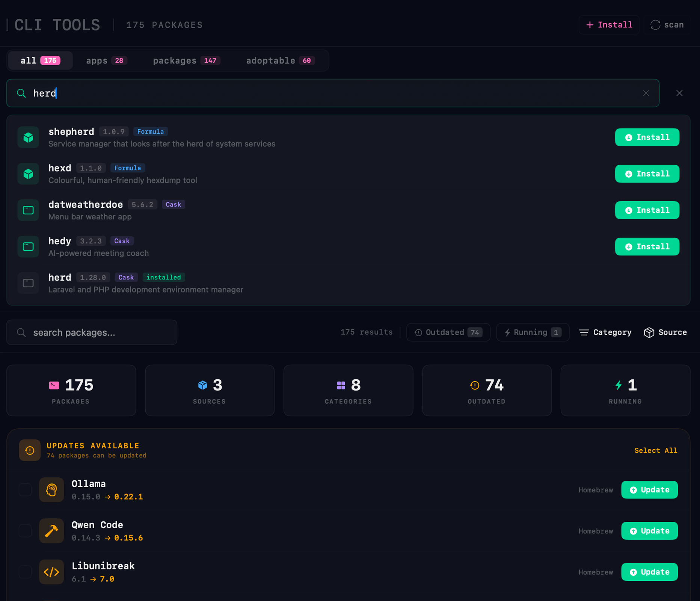This screenshot has height=601, width=700.
Task: Click the scan refresh button
Action: 667,25
